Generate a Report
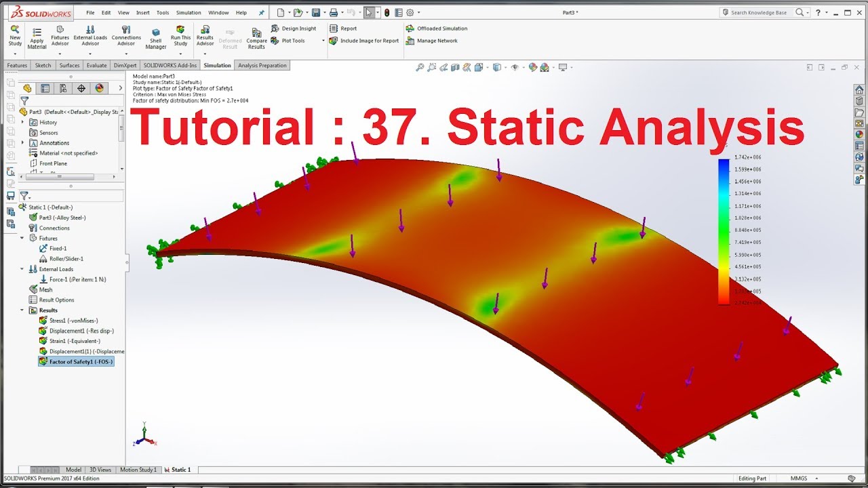Image resolution: width=868 pixels, height=488 pixels. tap(343, 28)
